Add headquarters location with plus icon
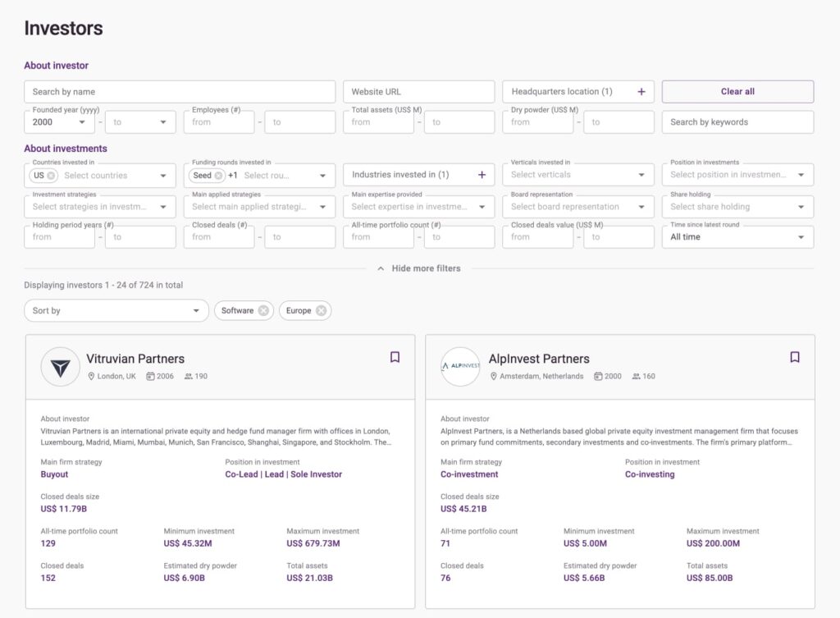 point(641,92)
